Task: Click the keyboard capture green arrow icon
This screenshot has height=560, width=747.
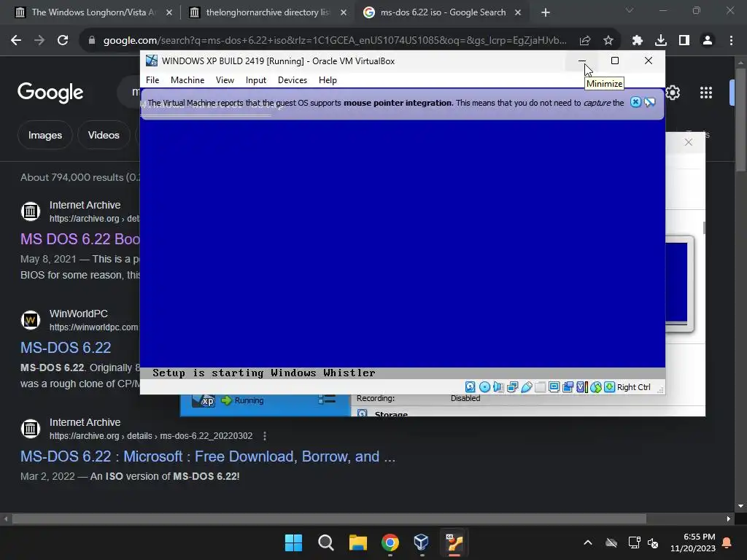Action: [x=609, y=387]
